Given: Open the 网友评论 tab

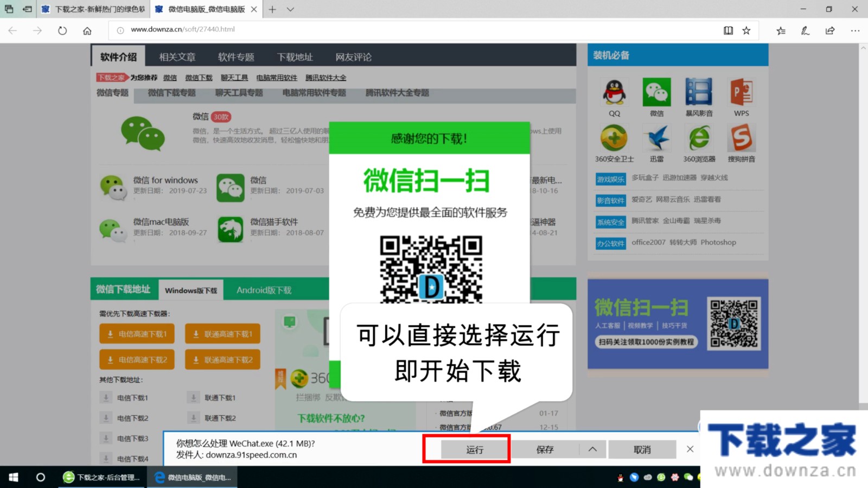Looking at the screenshot, I should (354, 56).
